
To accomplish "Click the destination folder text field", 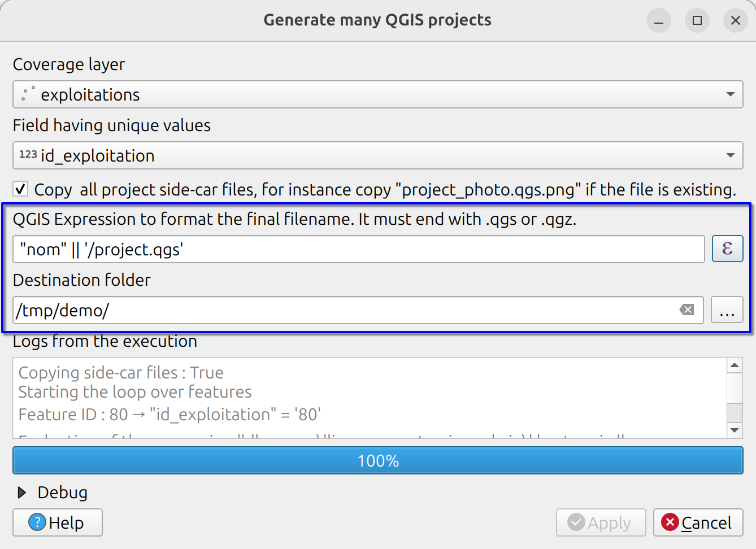I will 358,310.
